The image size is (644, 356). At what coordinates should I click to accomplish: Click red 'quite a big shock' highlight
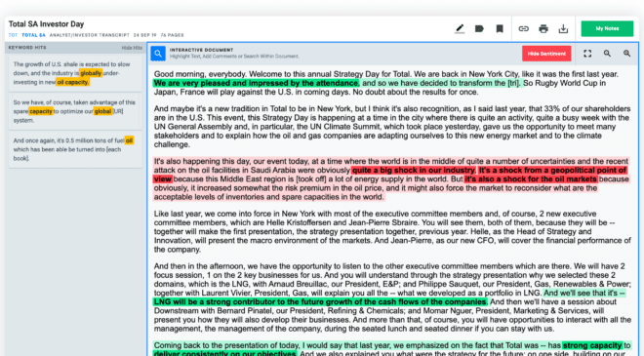[414, 170]
